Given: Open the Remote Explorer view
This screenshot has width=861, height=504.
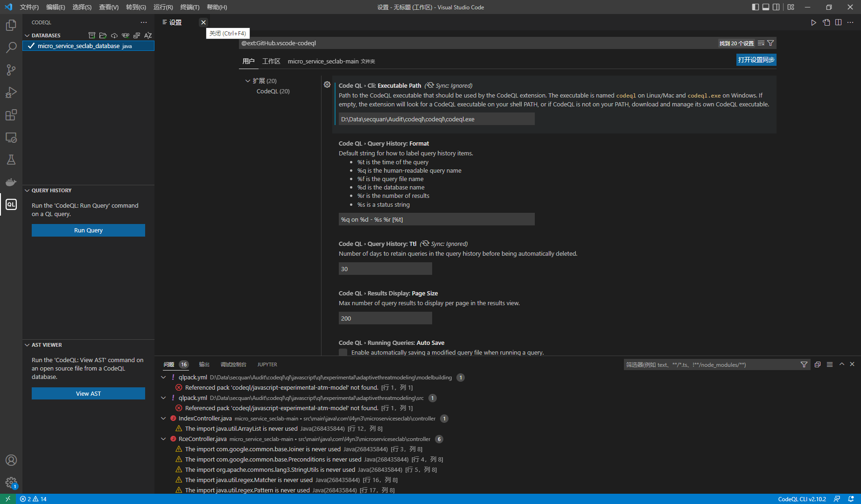Looking at the screenshot, I should coord(11,138).
